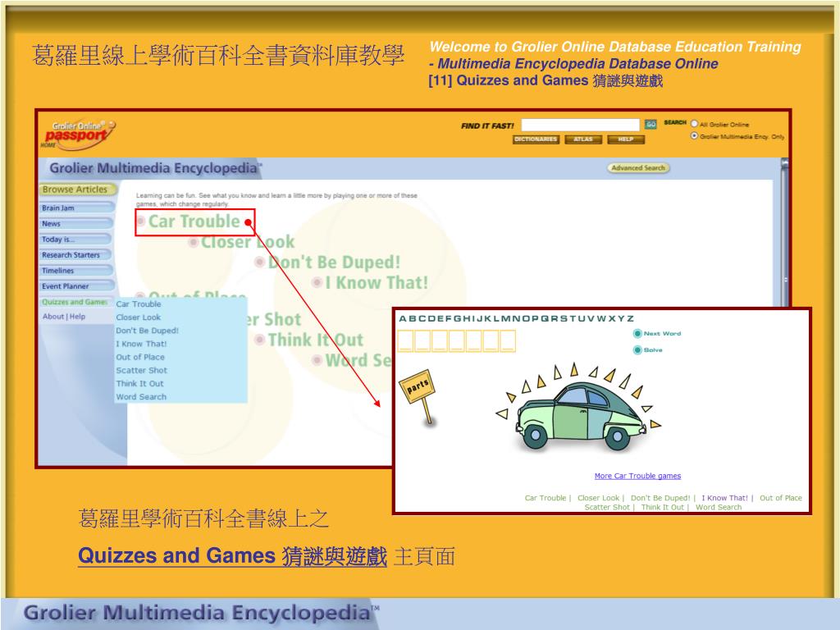The image size is (840, 630).
Task: Click footer Think It Out link
Action: [x=663, y=507]
